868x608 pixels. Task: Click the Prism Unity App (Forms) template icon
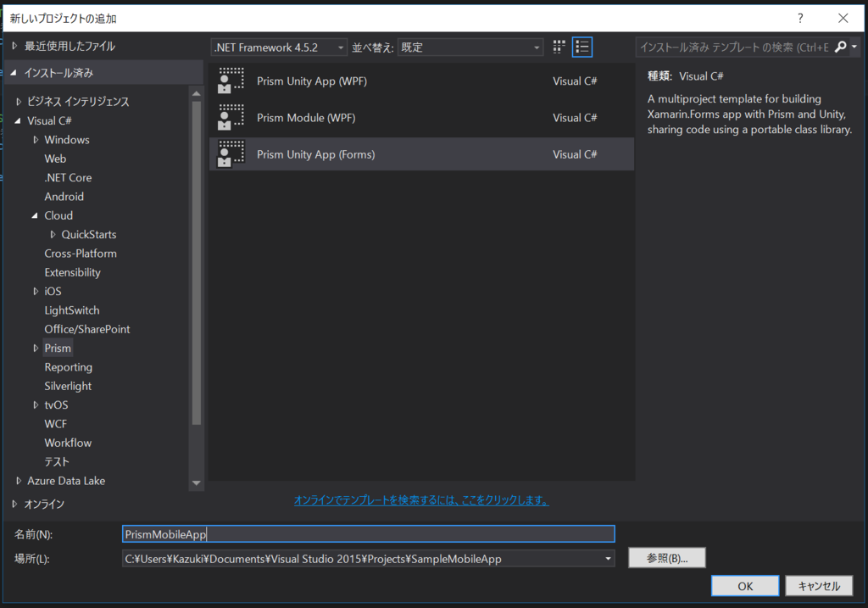[231, 154]
